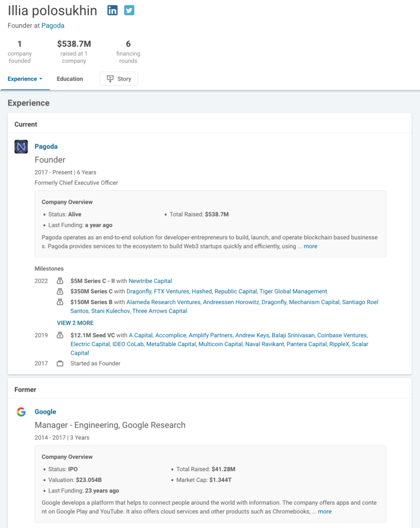Image resolution: width=420 pixels, height=528 pixels.
Task: Open Andrew Keys investor link
Action: [x=252, y=335]
